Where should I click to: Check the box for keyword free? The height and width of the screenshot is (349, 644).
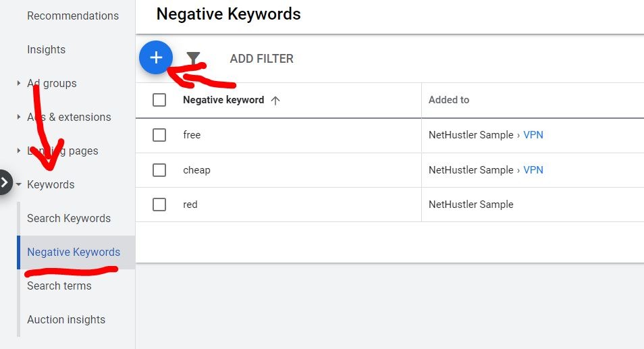(x=159, y=135)
